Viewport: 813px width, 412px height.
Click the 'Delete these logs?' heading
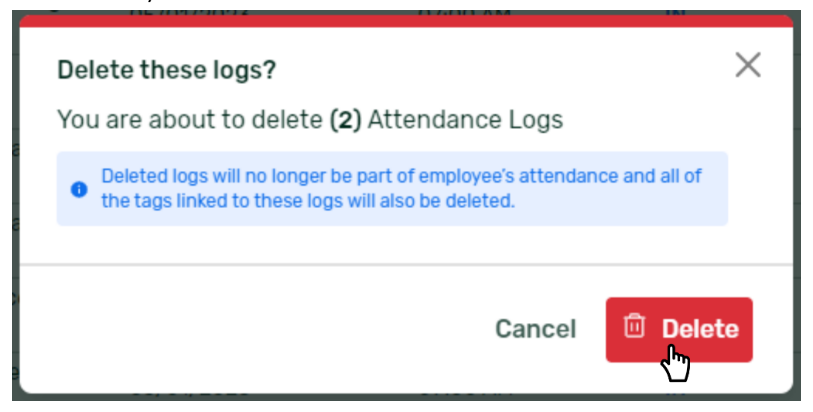(166, 70)
